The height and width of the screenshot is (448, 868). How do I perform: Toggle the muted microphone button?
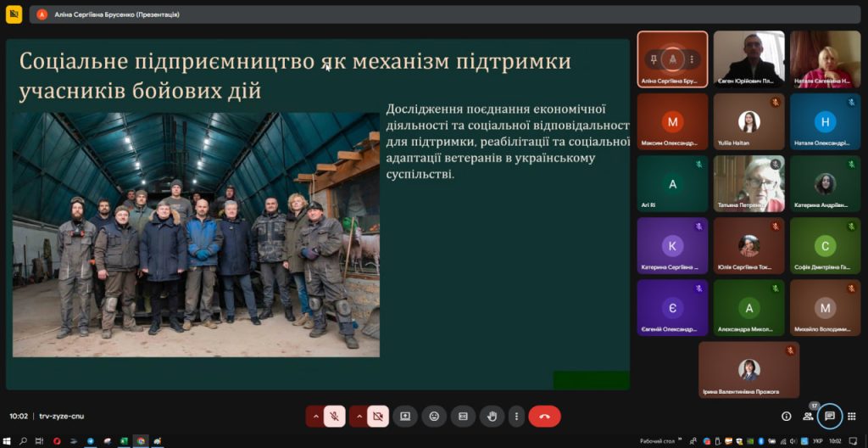coord(335,416)
